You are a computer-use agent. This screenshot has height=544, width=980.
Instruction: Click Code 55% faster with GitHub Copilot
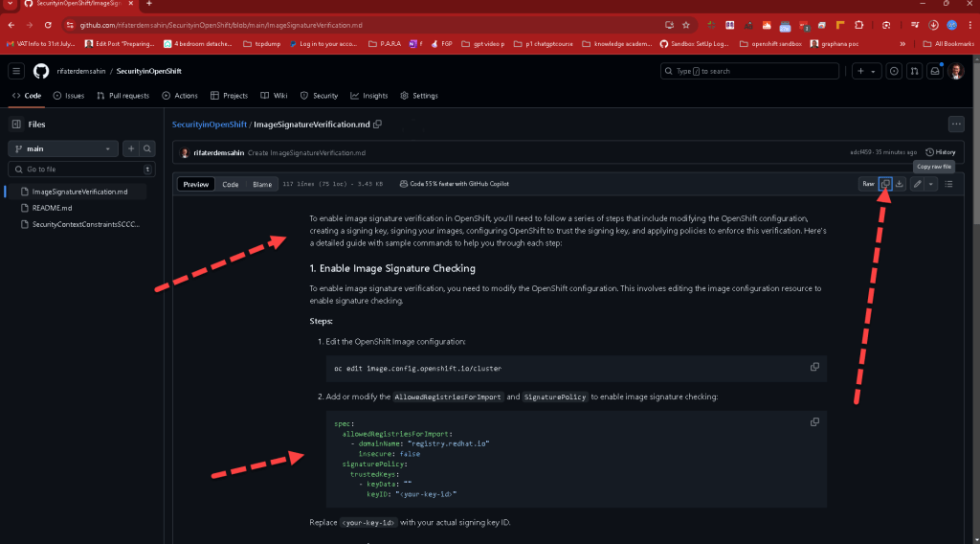click(455, 184)
